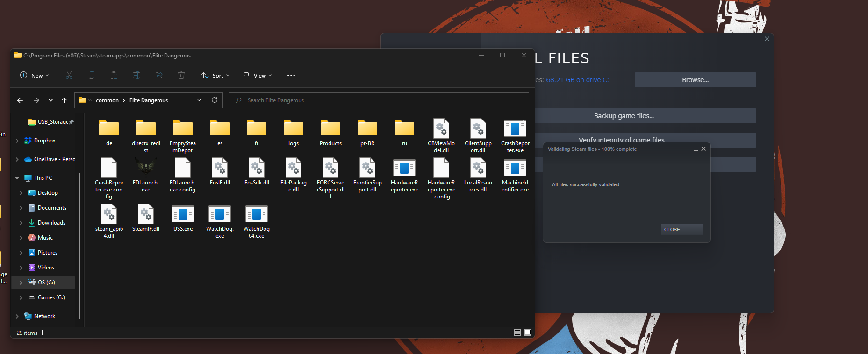Image resolution: width=868 pixels, height=354 pixels.
Task: Open address bar history dropdown
Action: pos(199,100)
